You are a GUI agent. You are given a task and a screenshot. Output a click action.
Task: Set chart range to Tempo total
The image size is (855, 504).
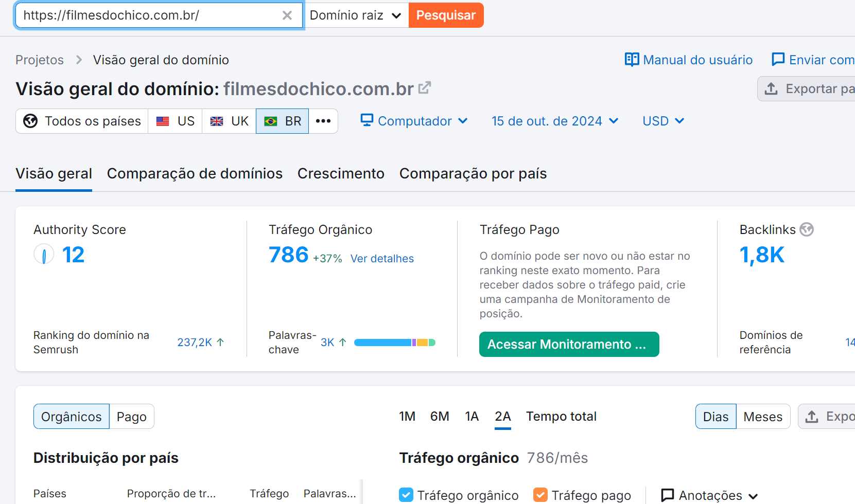pos(561,417)
